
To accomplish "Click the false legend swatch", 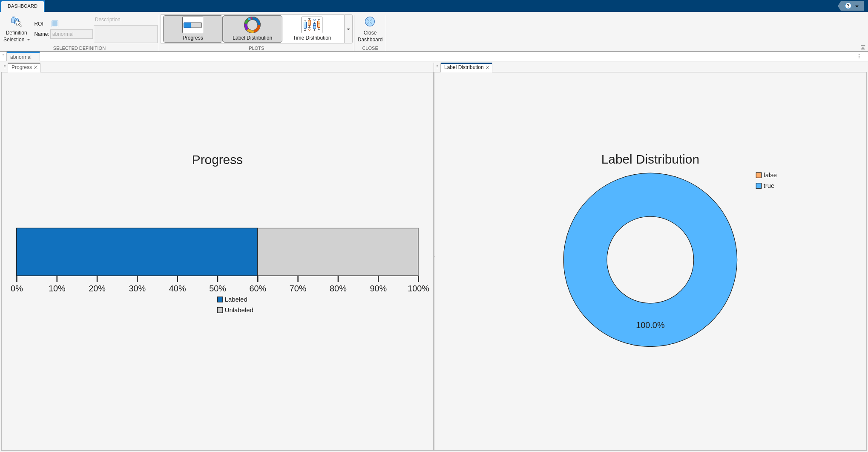I will (x=759, y=175).
